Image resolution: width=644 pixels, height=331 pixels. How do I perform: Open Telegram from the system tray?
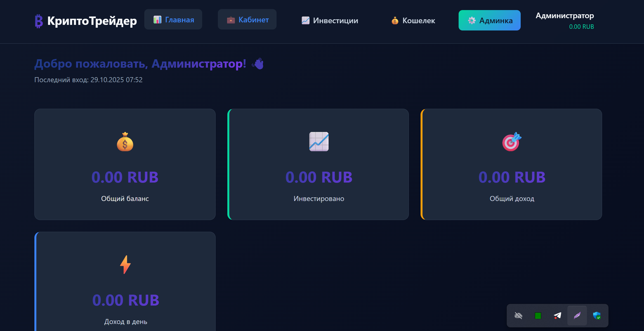click(x=557, y=316)
